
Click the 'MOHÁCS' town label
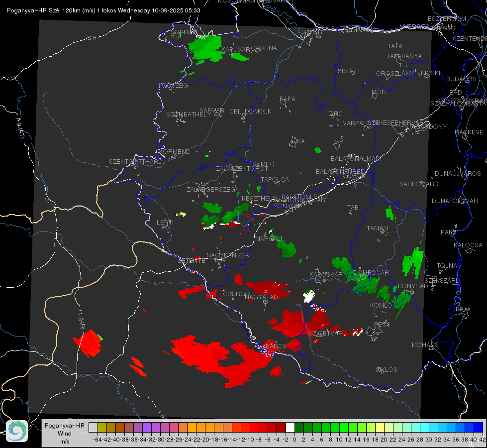pos(425,345)
